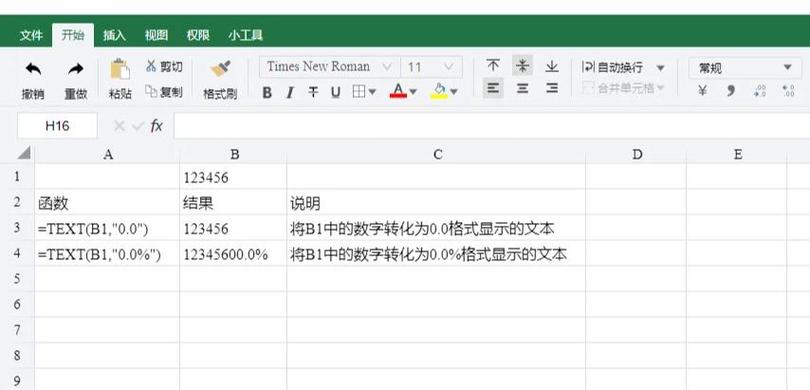Click into the formula bar

[491, 126]
